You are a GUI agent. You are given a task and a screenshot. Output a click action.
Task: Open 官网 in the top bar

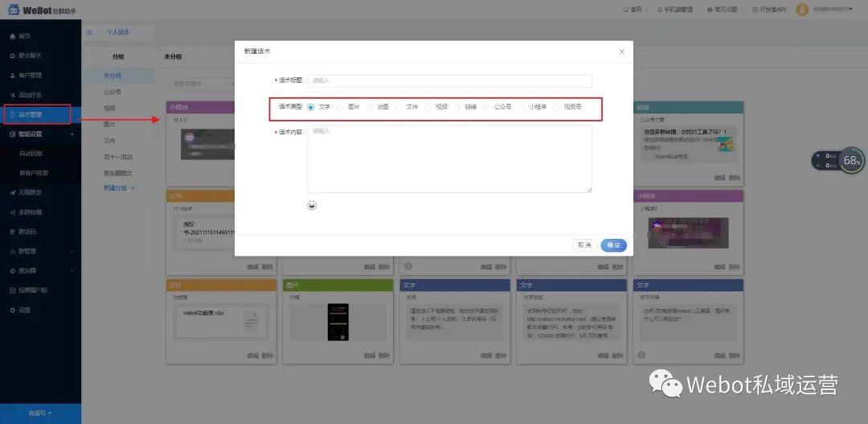point(633,10)
